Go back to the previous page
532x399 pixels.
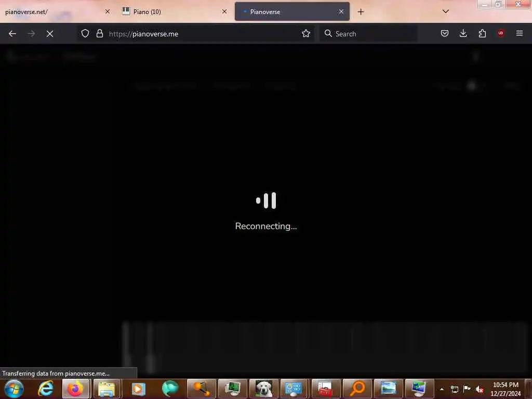12,34
